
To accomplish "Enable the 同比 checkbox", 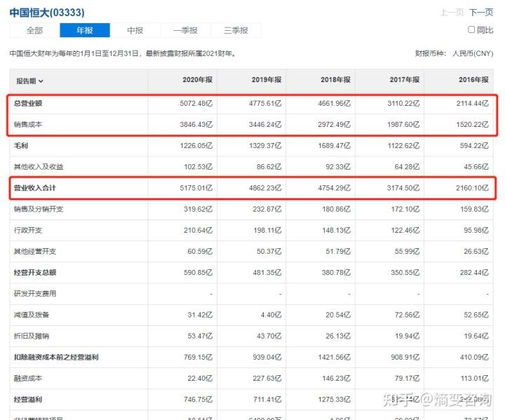I will (471, 29).
